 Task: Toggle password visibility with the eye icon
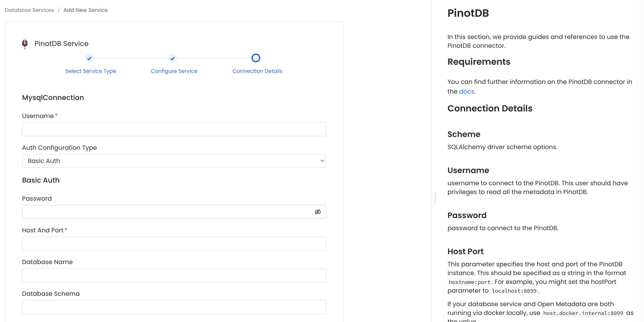click(x=318, y=212)
